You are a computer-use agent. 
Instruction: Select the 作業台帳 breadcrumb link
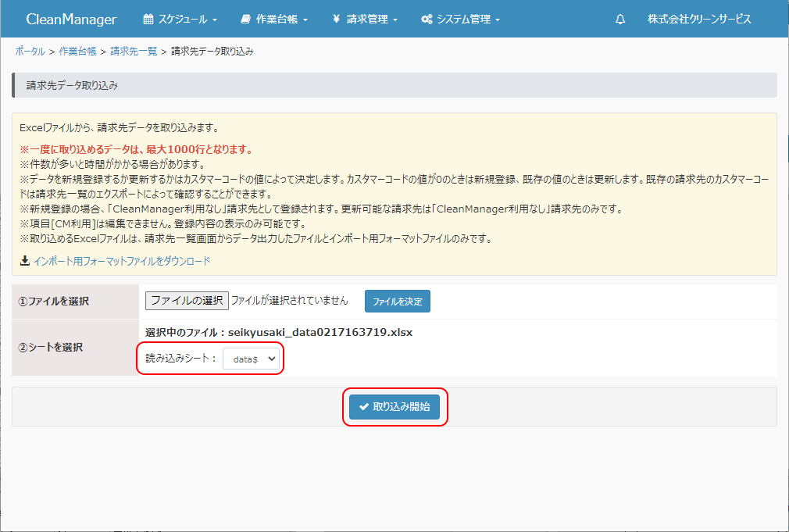(77, 52)
